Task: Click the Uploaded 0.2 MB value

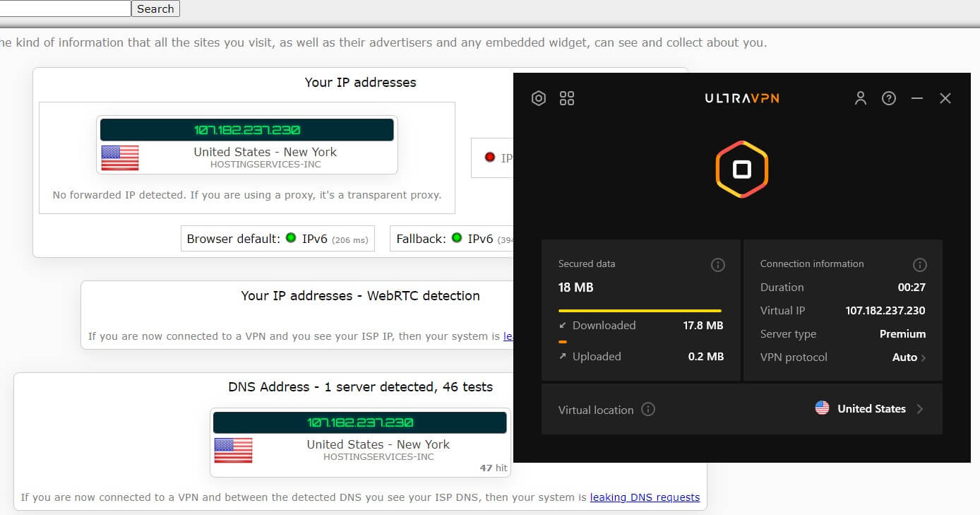Action: coord(706,357)
